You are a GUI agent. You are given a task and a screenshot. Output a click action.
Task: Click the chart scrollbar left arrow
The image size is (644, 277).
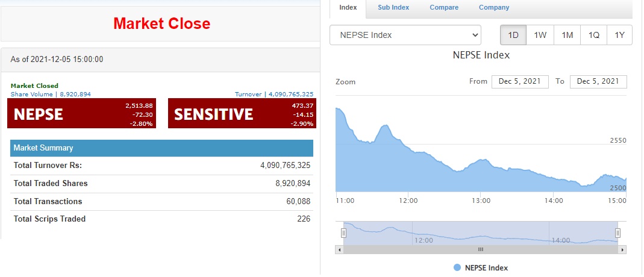click(339, 249)
